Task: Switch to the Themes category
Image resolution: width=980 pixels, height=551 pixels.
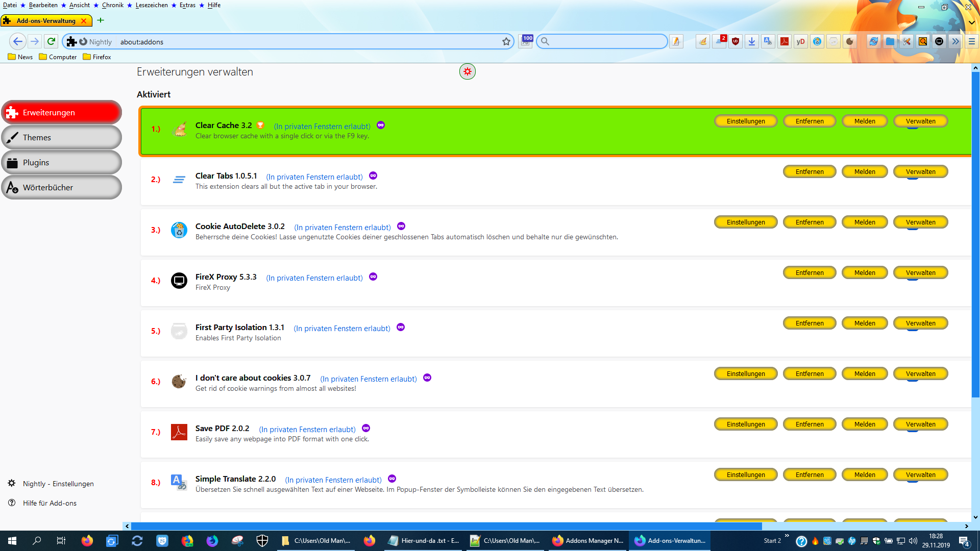Action: pyautogui.click(x=62, y=138)
